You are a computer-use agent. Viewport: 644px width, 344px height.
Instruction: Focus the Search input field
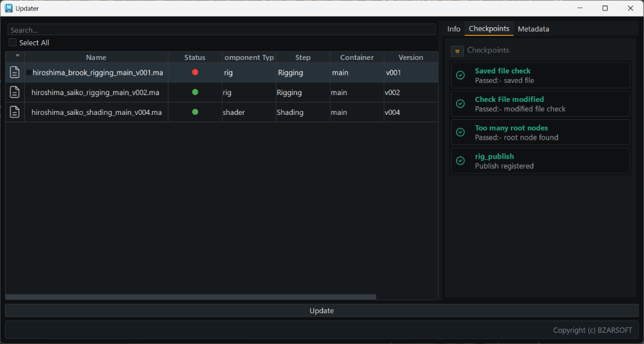tap(222, 30)
